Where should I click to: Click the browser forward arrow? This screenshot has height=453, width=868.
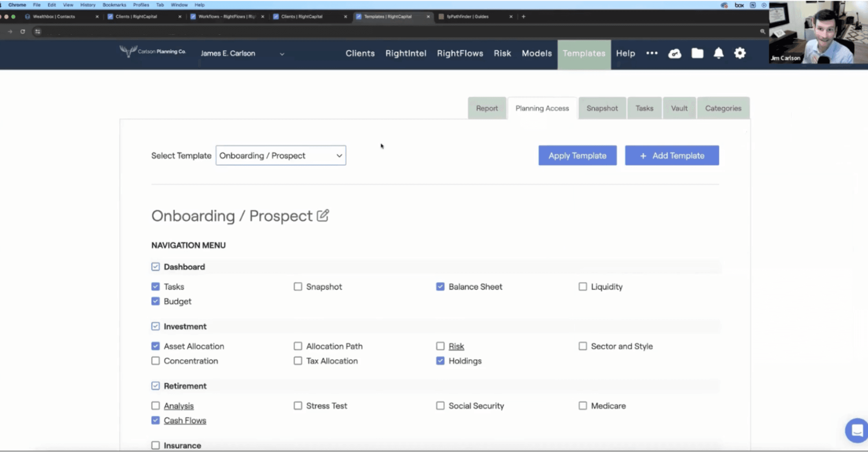coord(10,31)
